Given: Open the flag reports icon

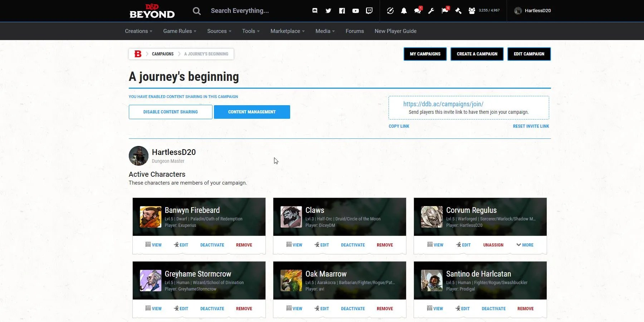Looking at the screenshot, I should pyautogui.click(x=445, y=10).
